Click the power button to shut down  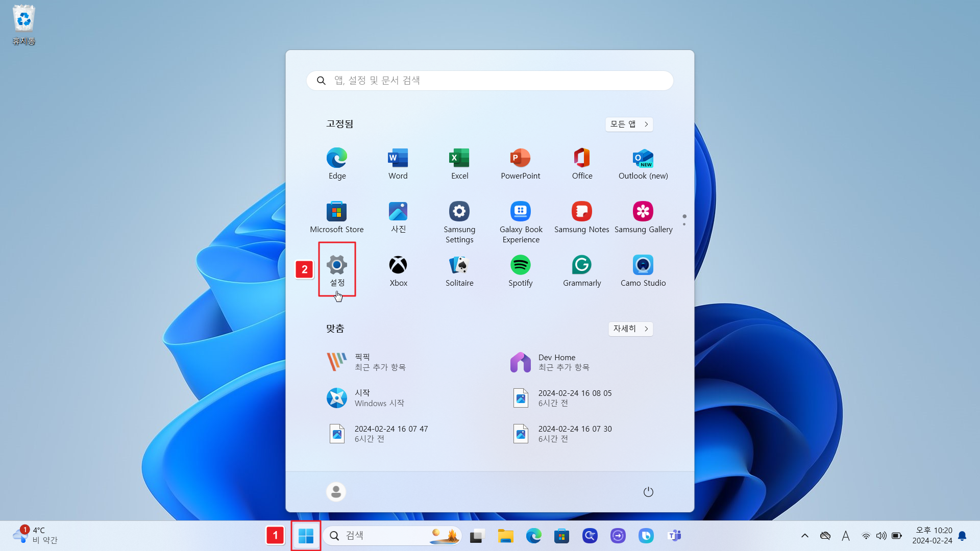click(648, 492)
